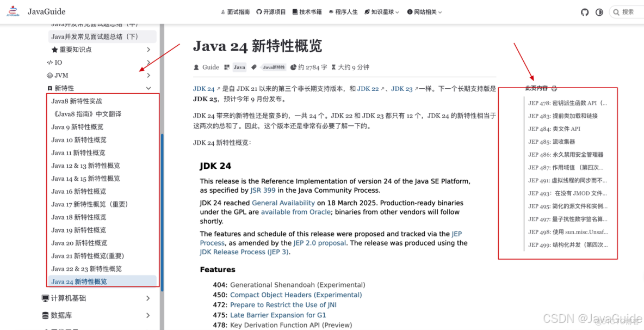The image size is (644, 330).
Task: Open the 知识星球 dropdown menu
Action: pyautogui.click(x=382, y=11)
